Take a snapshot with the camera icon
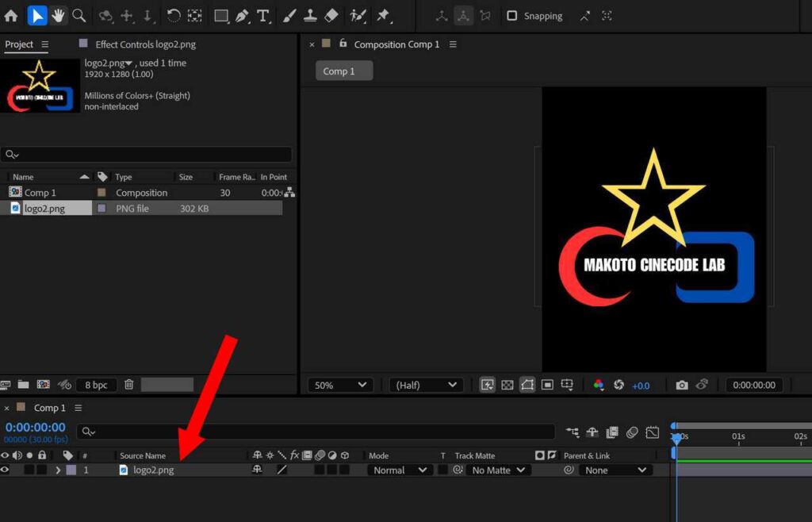This screenshot has height=522, width=812. tap(682, 385)
